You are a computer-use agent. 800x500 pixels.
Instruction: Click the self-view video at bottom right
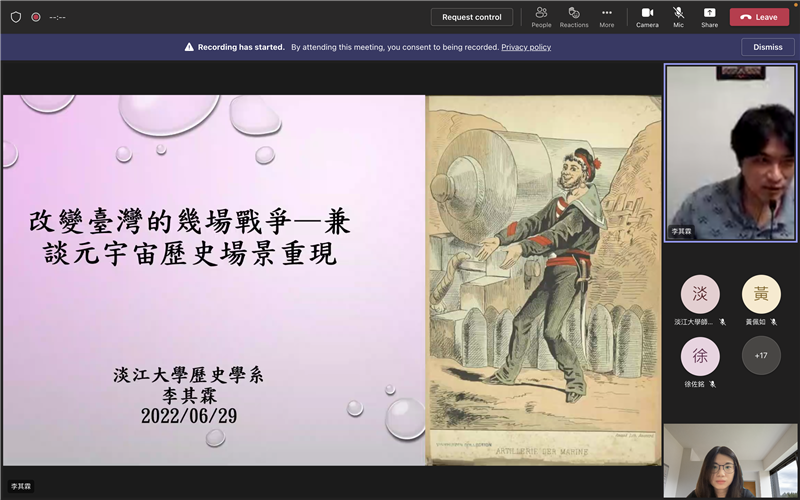pyautogui.click(x=730, y=461)
